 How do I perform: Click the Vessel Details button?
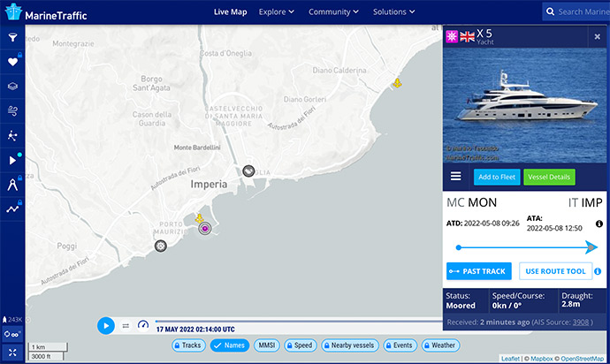(549, 177)
